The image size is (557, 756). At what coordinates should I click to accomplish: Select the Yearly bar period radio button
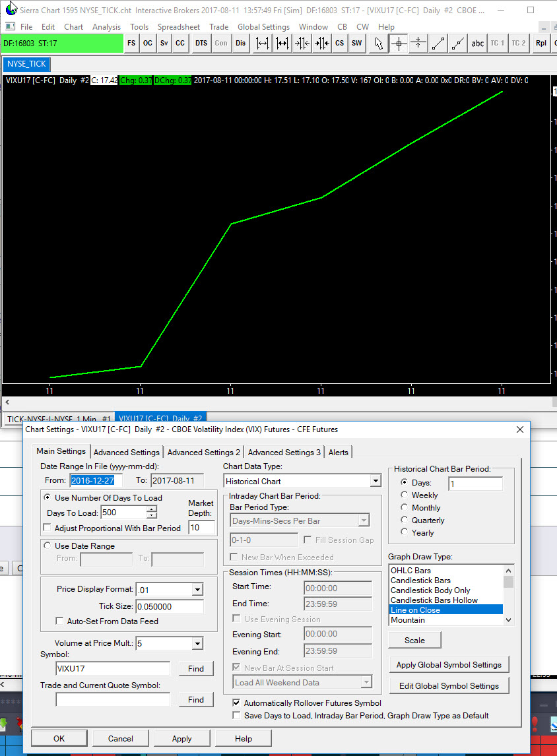(x=404, y=532)
